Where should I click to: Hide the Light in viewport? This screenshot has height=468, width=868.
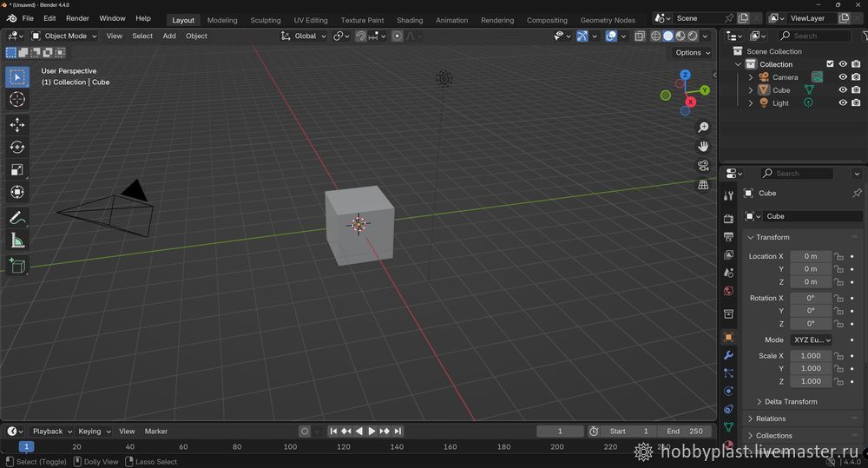click(843, 103)
